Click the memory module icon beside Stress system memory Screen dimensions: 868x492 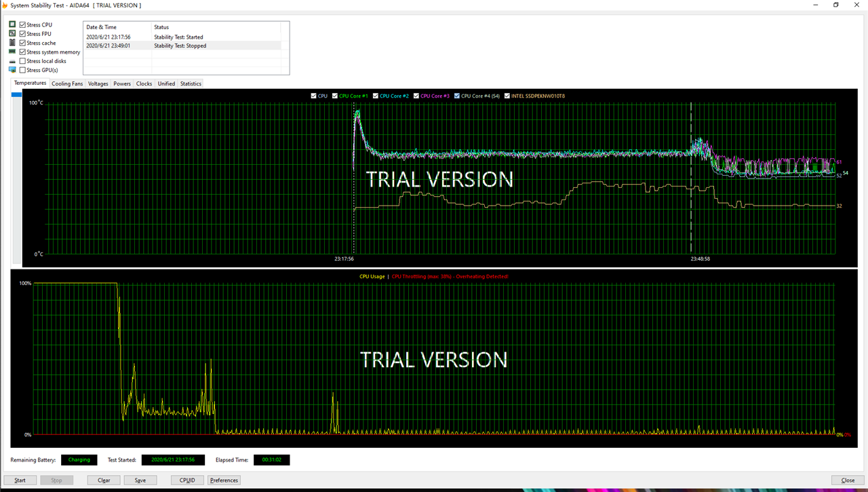(x=12, y=52)
